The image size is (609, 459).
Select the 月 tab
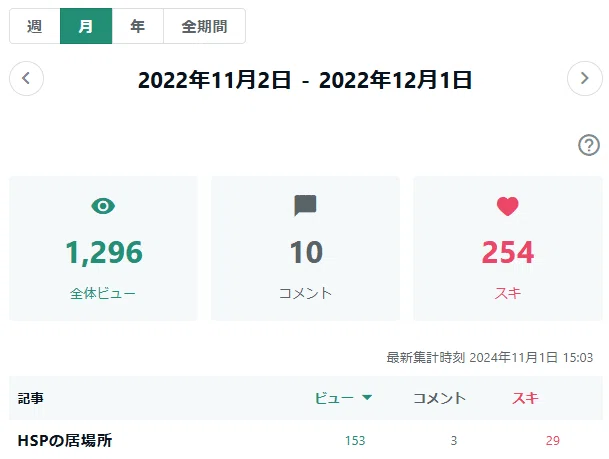pyautogui.click(x=86, y=26)
